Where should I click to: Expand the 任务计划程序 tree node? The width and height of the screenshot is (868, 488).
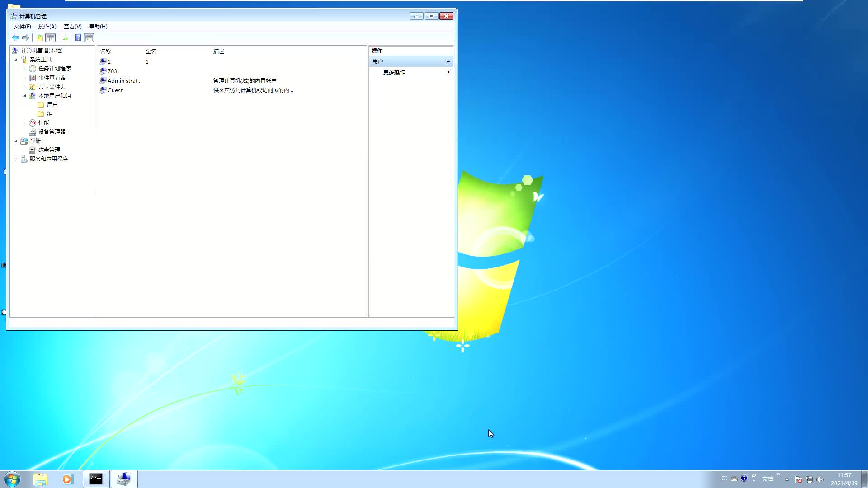point(25,68)
